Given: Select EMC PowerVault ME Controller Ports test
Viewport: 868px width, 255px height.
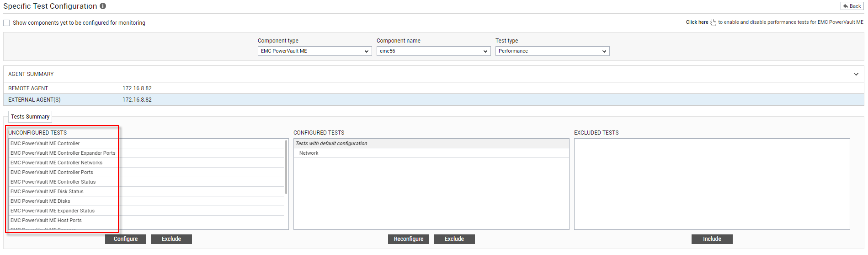Looking at the screenshot, I should click(146, 172).
